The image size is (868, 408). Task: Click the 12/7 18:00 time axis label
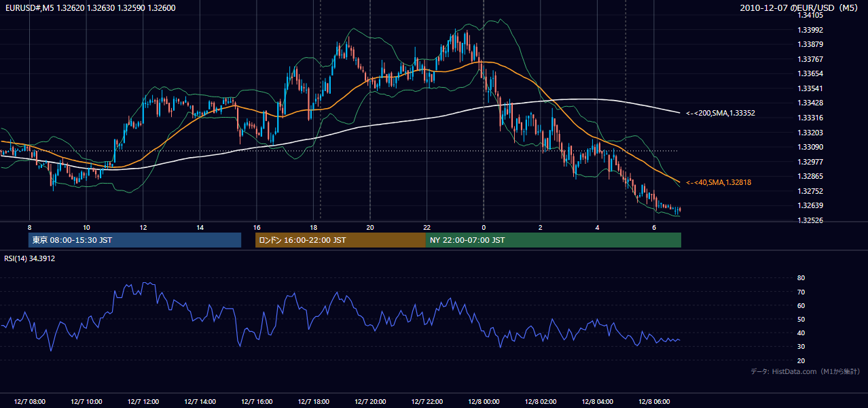pyautogui.click(x=313, y=402)
